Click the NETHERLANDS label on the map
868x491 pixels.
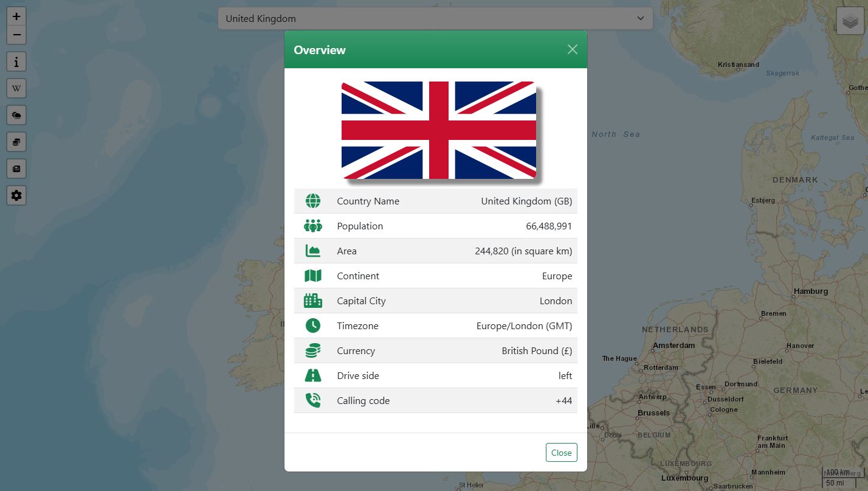click(x=675, y=329)
